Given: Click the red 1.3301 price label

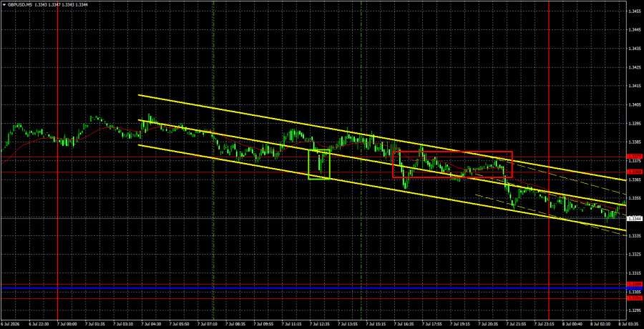Looking at the screenshot, I should pos(635,298).
